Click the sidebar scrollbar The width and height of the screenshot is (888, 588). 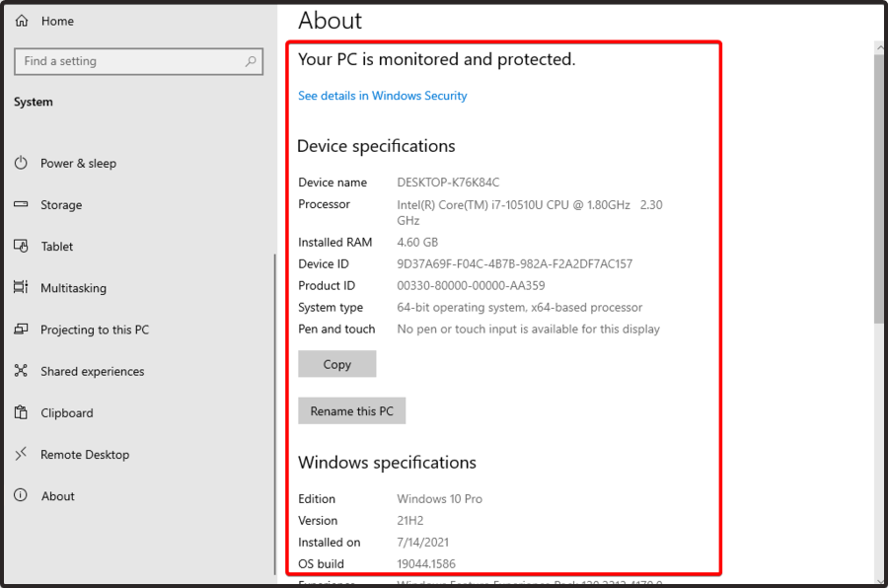(x=275, y=413)
